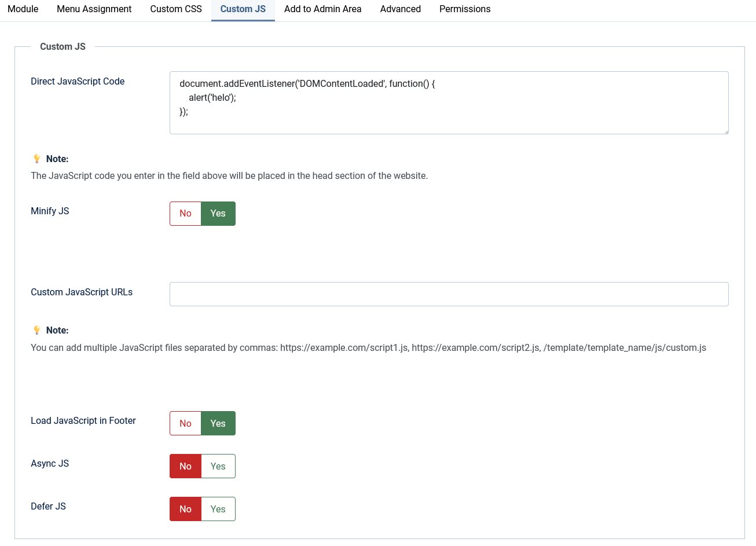Screen dimensions: 756x546
Task: Select No for Async JS
Action: click(185, 466)
